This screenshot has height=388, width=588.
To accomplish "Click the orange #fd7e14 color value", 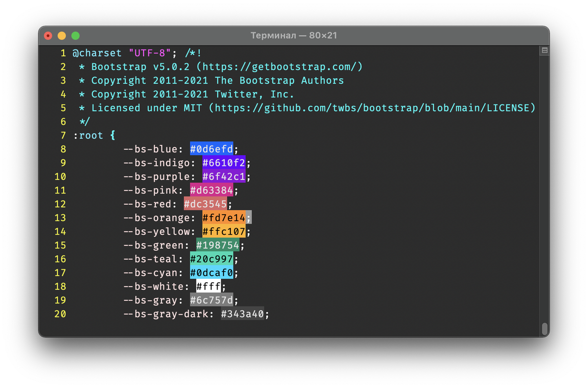I will click(x=224, y=218).
